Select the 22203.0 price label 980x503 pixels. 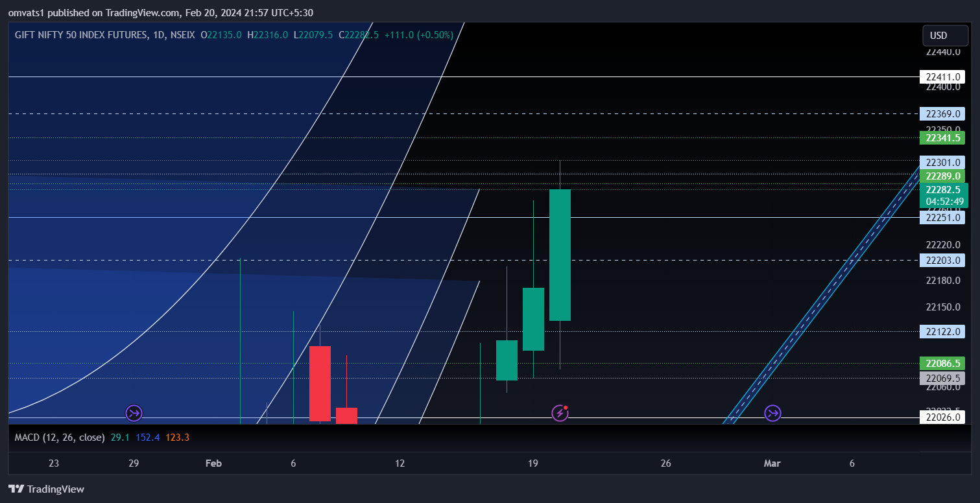point(942,260)
